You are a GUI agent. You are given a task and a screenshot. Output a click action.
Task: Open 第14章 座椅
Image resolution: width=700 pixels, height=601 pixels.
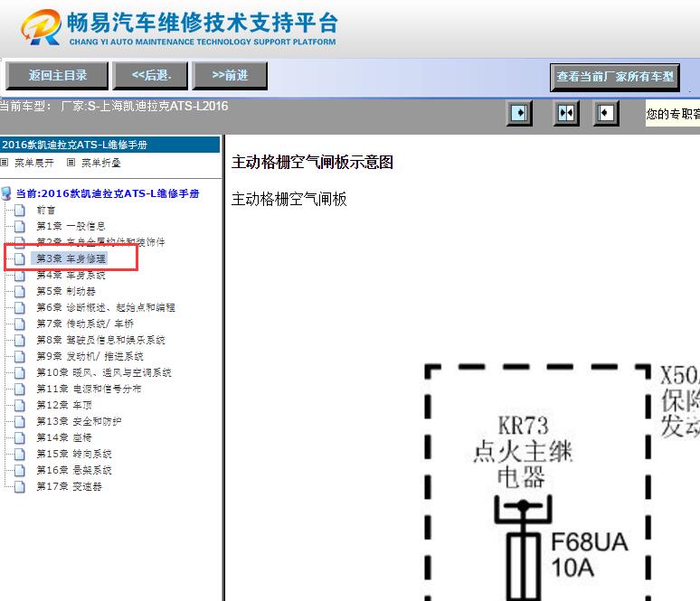[64, 437]
